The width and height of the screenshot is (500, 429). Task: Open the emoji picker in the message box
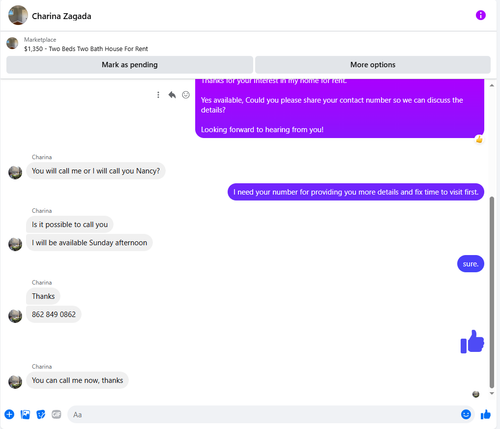coord(466,414)
